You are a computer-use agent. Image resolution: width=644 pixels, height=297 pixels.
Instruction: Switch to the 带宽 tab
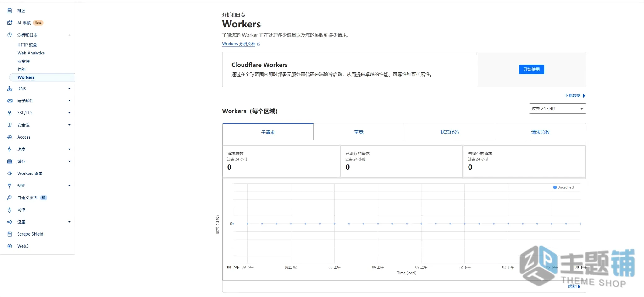pyautogui.click(x=359, y=132)
